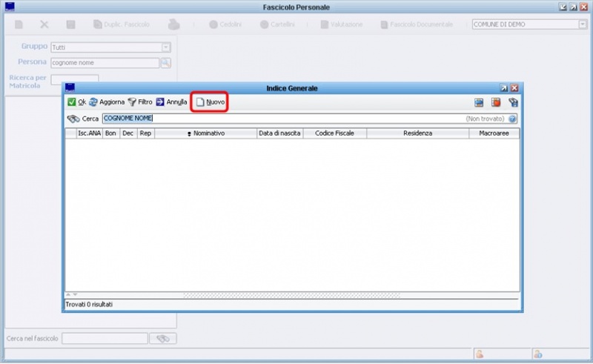Click the Data di nascita column header
The image size is (593, 364).
click(x=279, y=133)
